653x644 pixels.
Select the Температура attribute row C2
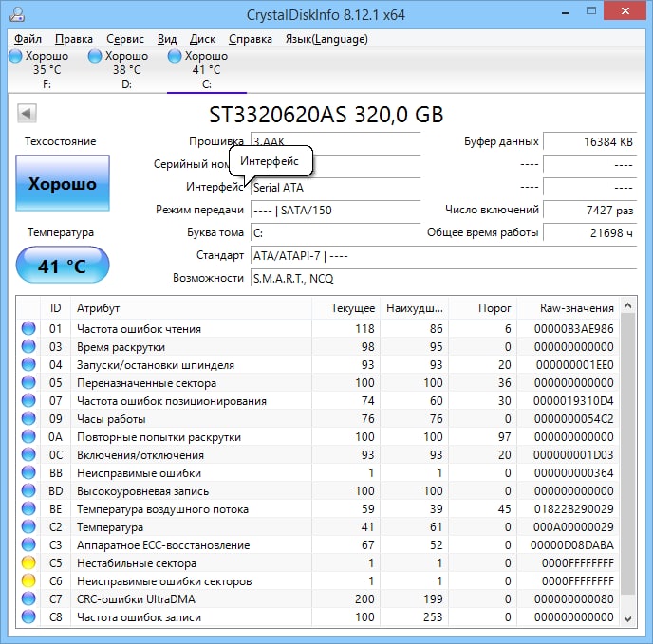[x=319, y=527]
